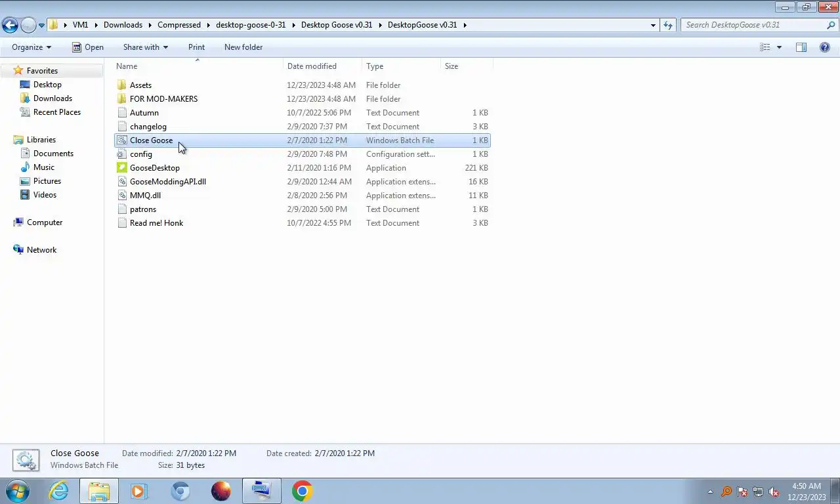Create a New folder
Image resolution: width=840 pixels, height=504 pixels.
pos(243,47)
